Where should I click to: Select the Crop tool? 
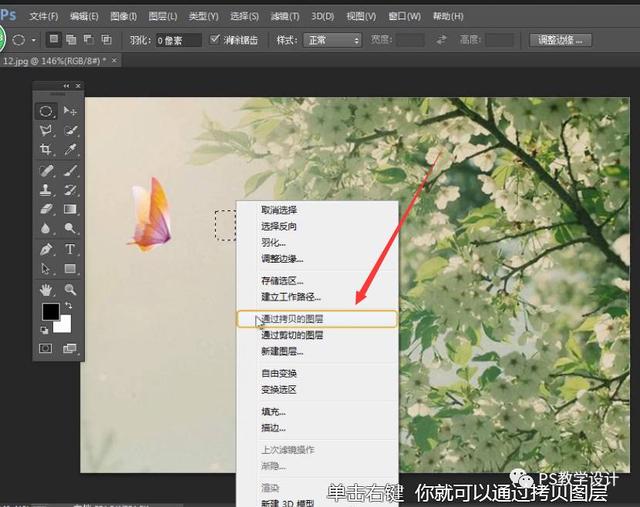(46, 150)
